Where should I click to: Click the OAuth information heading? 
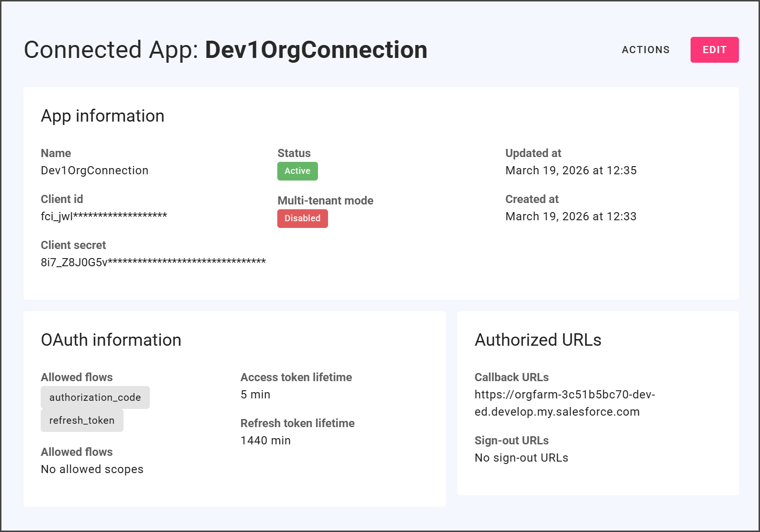coord(111,340)
